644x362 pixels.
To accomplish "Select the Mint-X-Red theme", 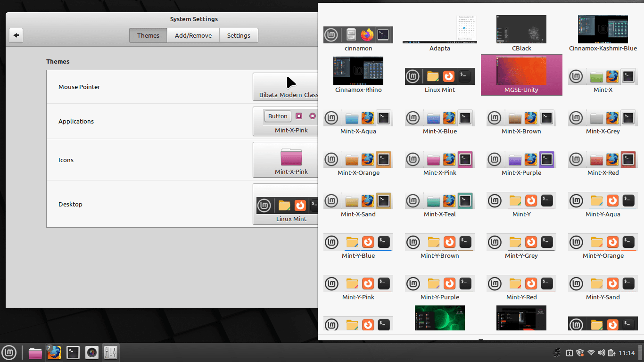I will point(603,163).
